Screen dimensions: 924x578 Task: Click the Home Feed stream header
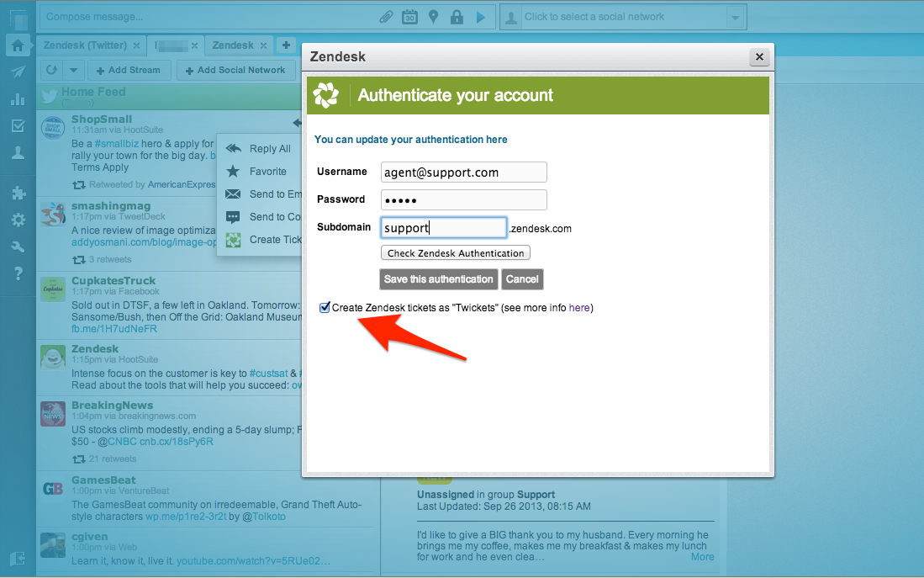pyautogui.click(x=169, y=96)
